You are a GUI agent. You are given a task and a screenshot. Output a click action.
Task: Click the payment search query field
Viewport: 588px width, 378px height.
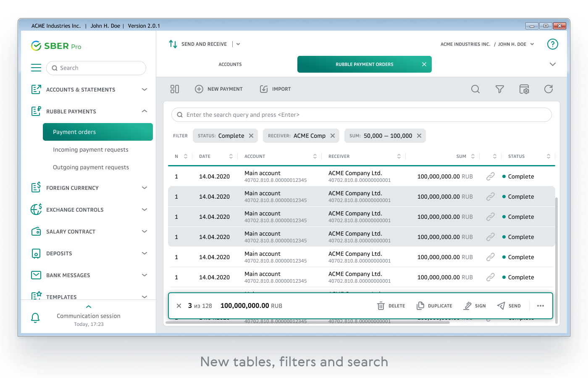361,115
